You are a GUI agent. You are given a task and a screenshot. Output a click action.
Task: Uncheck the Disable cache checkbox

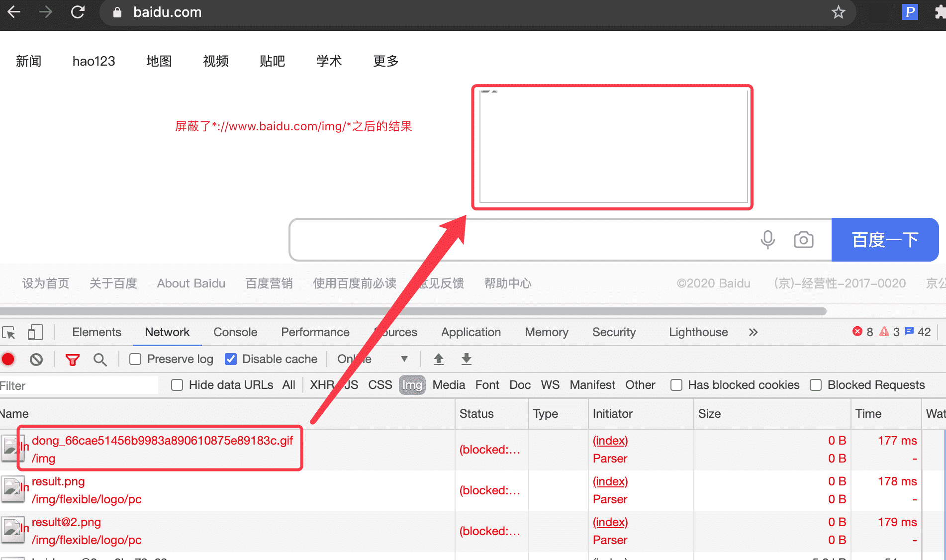pyautogui.click(x=231, y=359)
